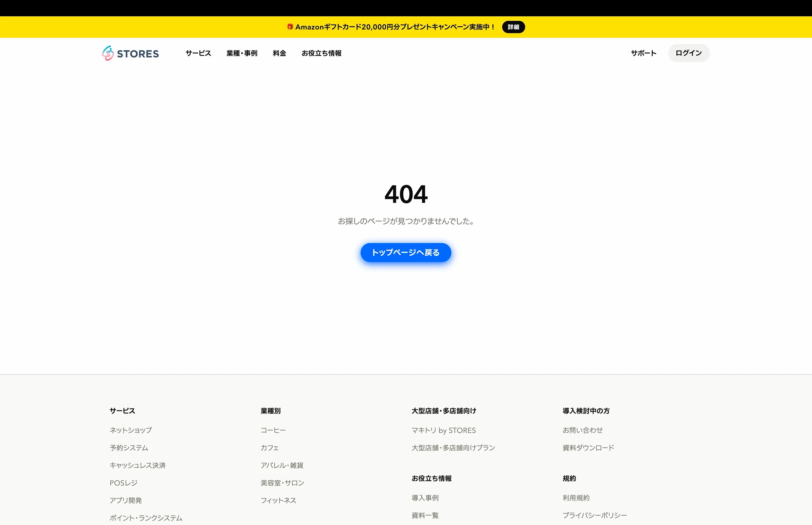Click the STORES logo icon
Image resolution: width=812 pixels, height=525 pixels.
coord(108,53)
